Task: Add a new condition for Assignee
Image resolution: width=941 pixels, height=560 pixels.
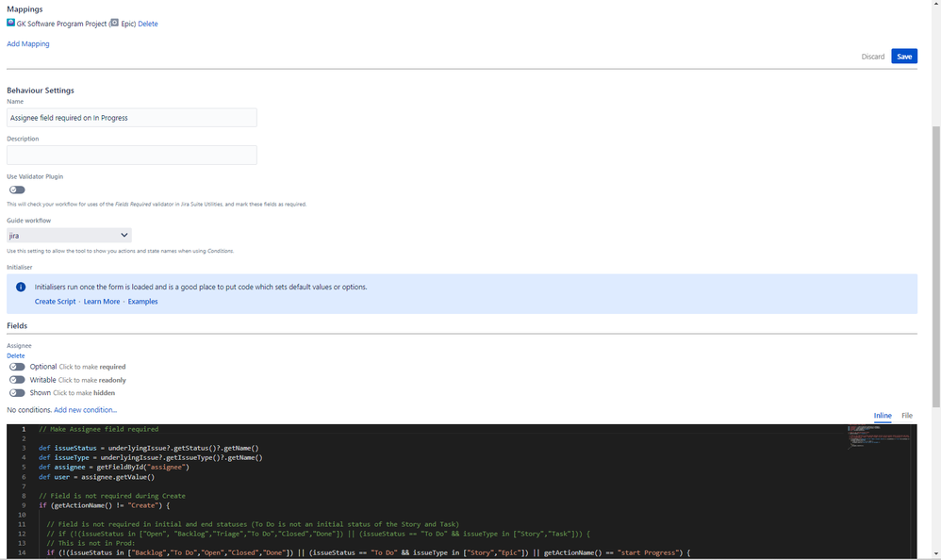Action: click(x=86, y=409)
